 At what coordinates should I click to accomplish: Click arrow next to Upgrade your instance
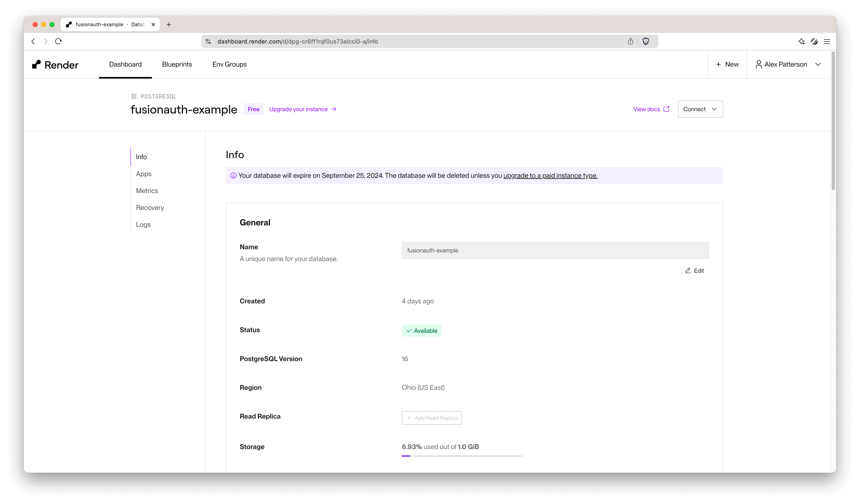334,109
